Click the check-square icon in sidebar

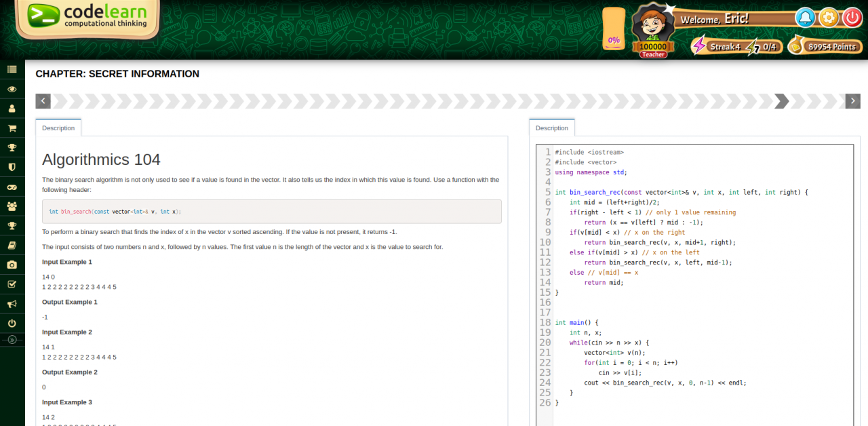(12, 284)
